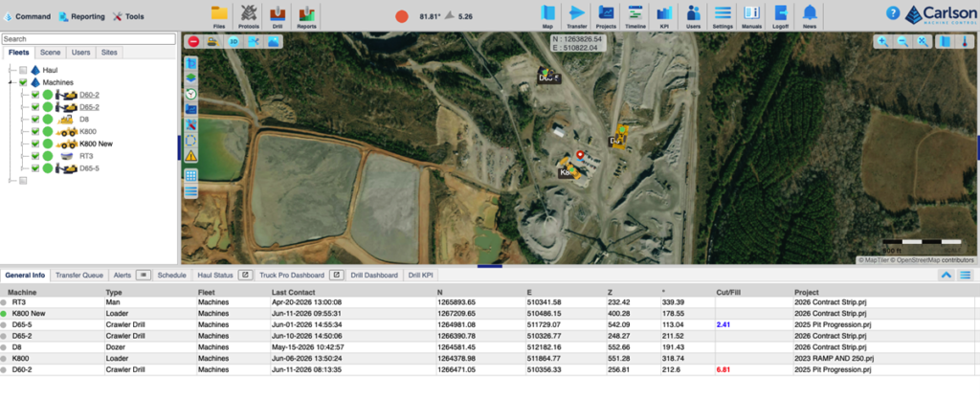Open the Schedule tab

(172, 275)
